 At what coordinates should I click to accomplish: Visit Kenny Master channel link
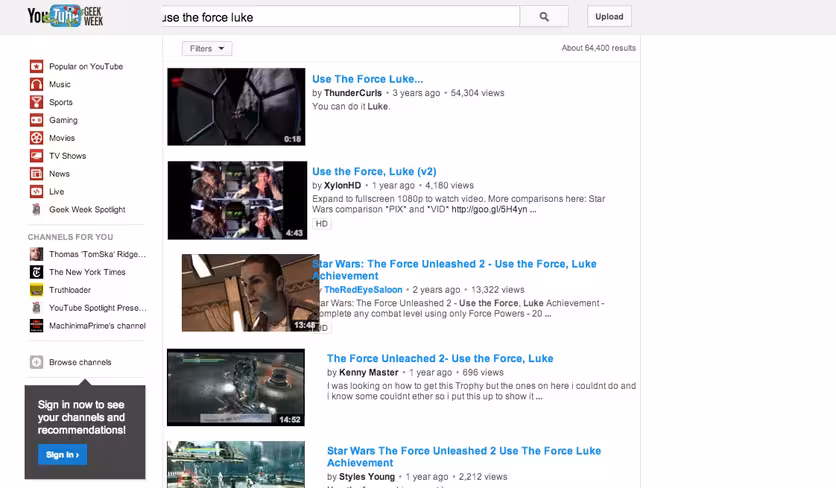[368, 372]
